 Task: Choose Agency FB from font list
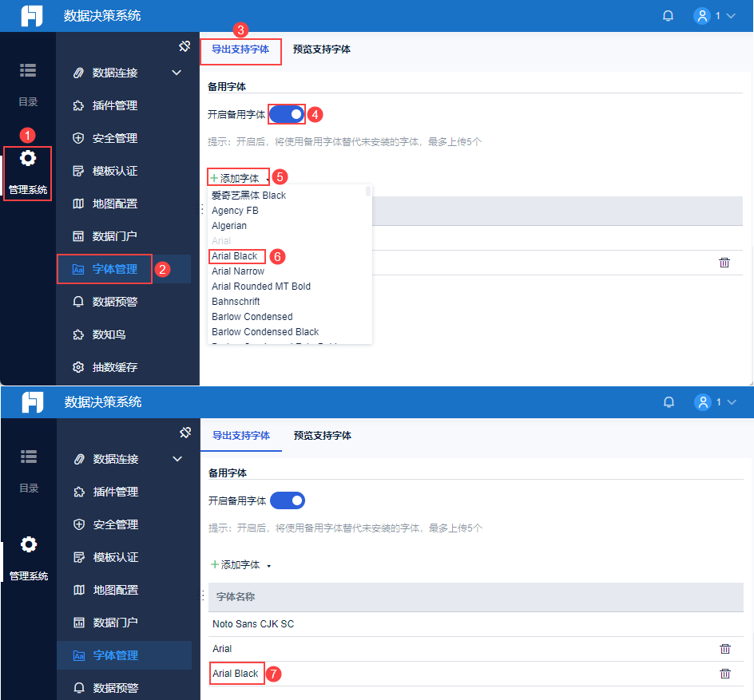[x=235, y=211]
